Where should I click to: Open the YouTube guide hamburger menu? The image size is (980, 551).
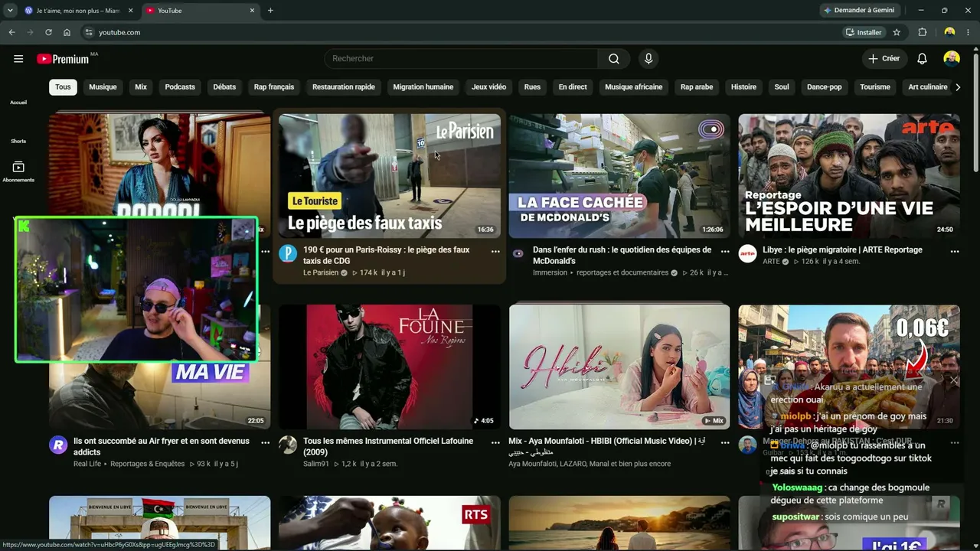coord(18,59)
